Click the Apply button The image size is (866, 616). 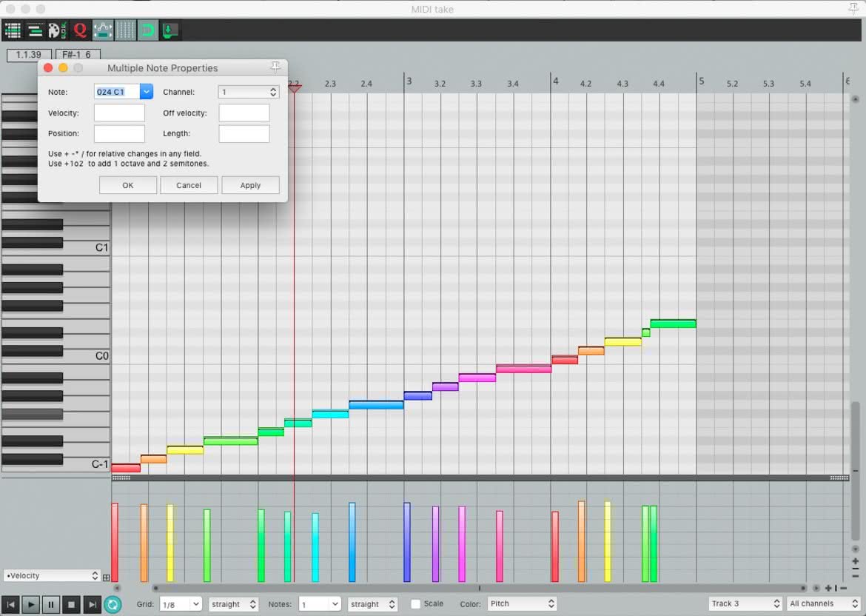coord(250,185)
